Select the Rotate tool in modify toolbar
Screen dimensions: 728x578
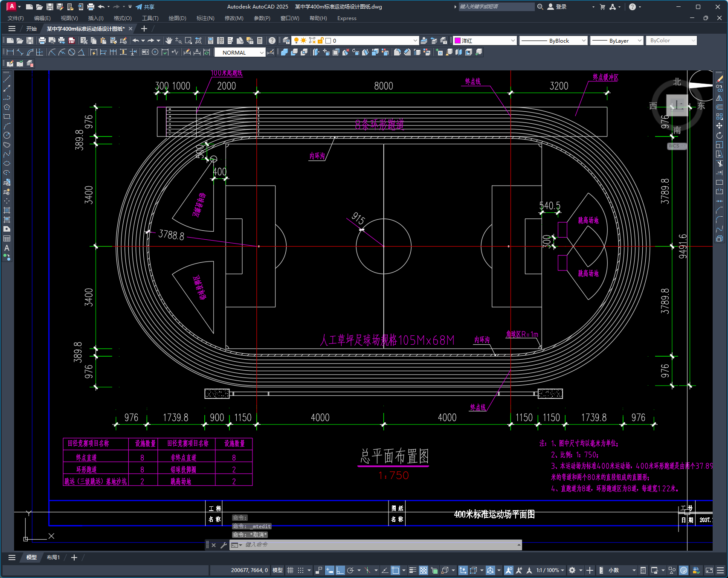point(719,135)
